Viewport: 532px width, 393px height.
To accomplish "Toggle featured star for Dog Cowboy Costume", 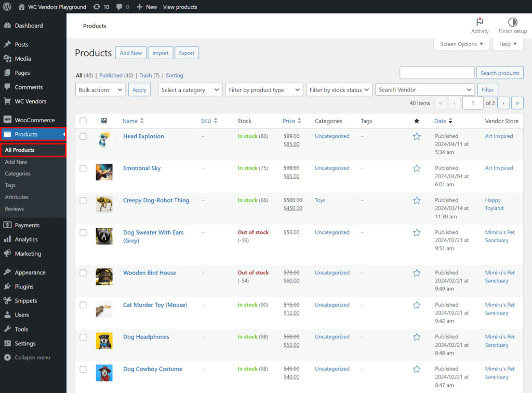I will click(x=417, y=369).
